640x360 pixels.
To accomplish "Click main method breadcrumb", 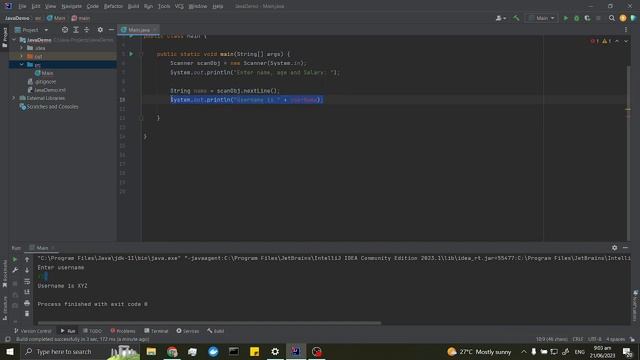I will [x=81, y=18].
